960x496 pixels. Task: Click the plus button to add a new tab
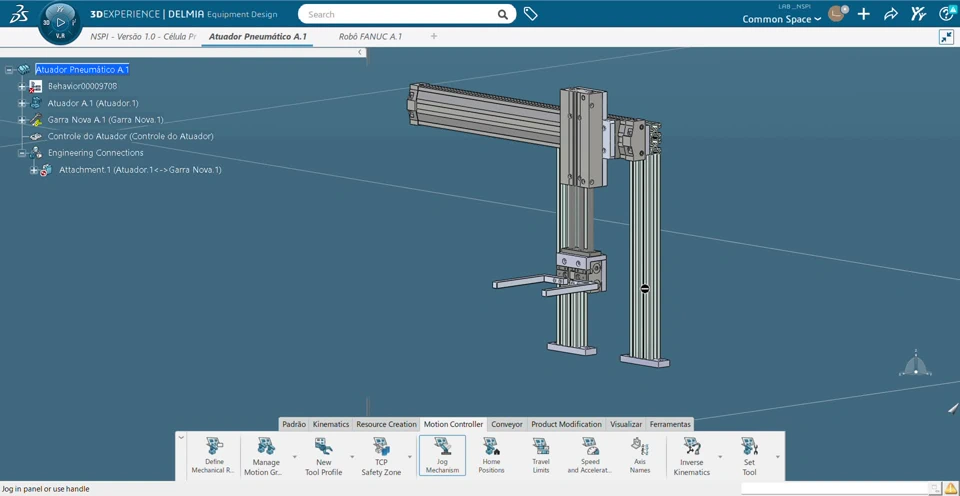pyautogui.click(x=434, y=36)
